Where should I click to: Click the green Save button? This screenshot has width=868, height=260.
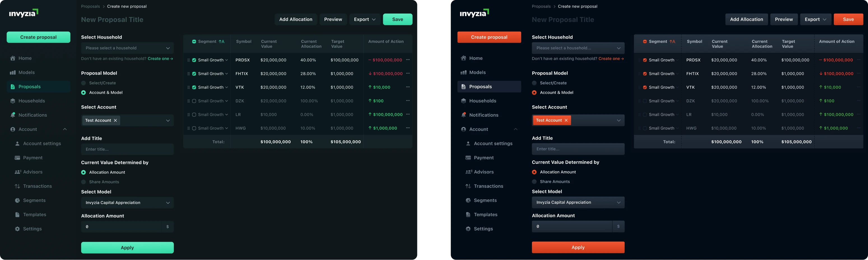pyautogui.click(x=398, y=19)
